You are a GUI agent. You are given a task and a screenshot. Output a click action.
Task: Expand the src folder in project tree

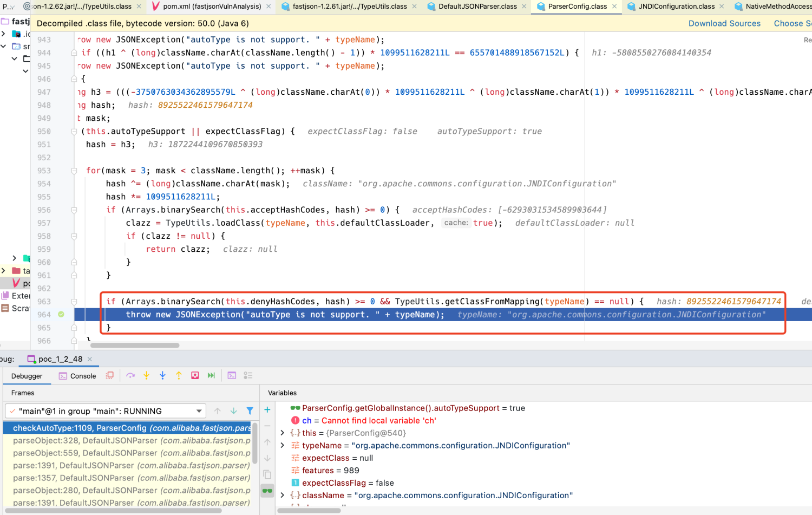coord(3,46)
